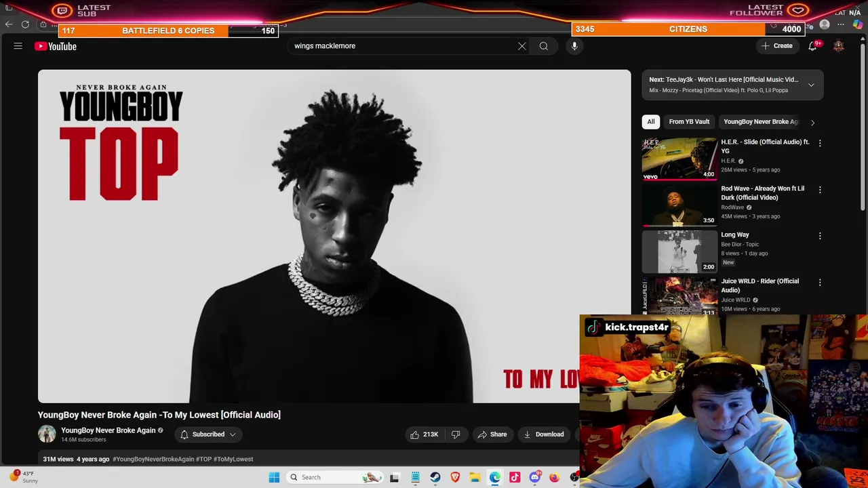Open options for the Long Way video
The image size is (868, 488).
click(820, 236)
